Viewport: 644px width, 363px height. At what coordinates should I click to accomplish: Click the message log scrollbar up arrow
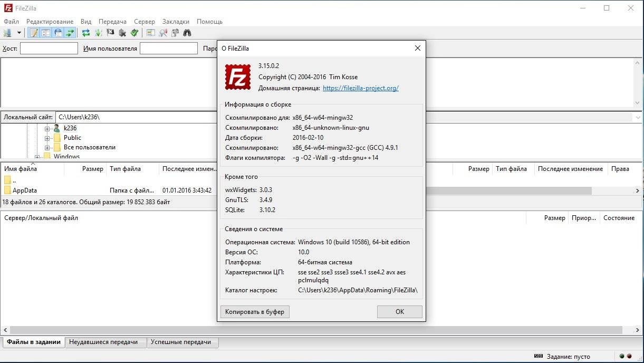637,63
